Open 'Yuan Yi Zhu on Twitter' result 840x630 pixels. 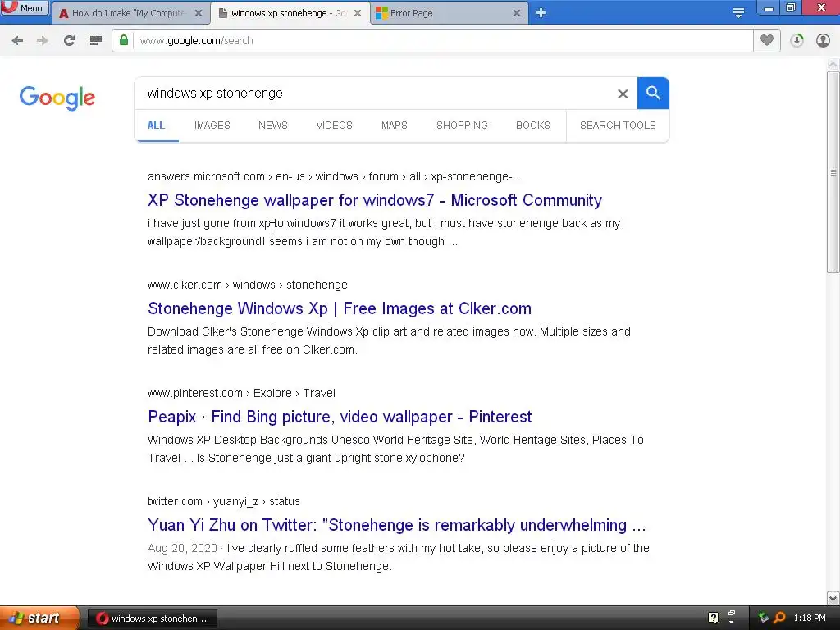click(x=397, y=525)
